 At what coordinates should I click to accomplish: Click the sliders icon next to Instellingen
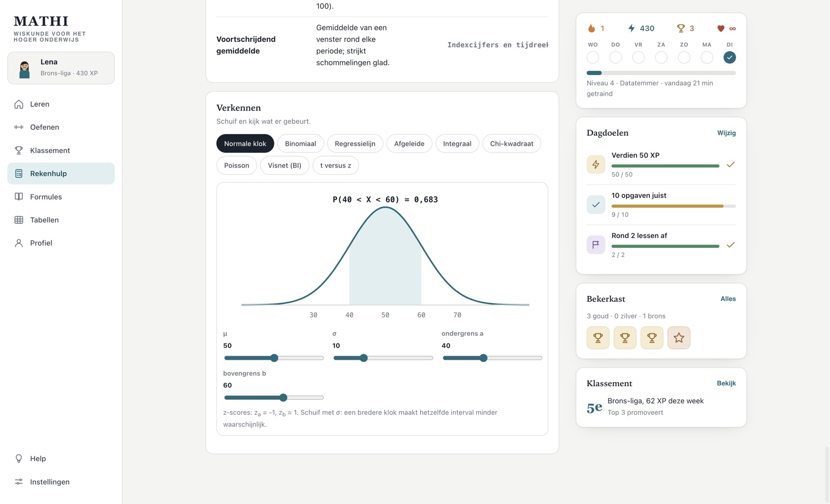click(19, 482)
